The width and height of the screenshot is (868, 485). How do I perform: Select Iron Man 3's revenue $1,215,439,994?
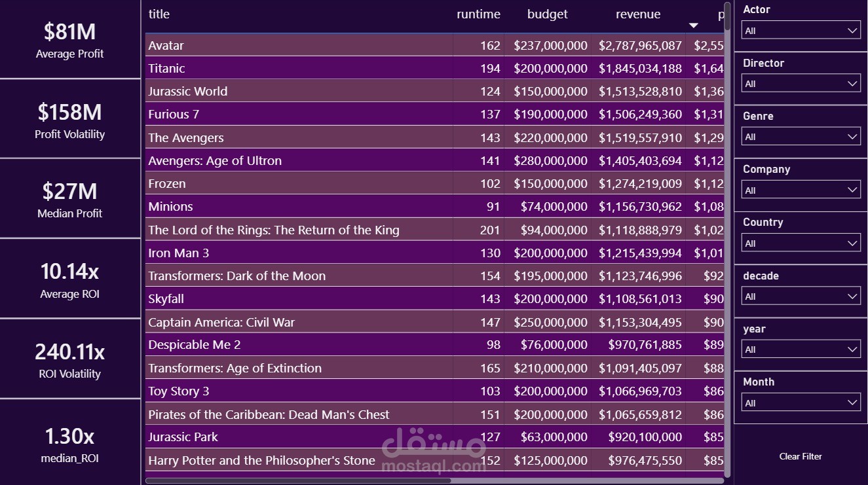click(640, 253)
